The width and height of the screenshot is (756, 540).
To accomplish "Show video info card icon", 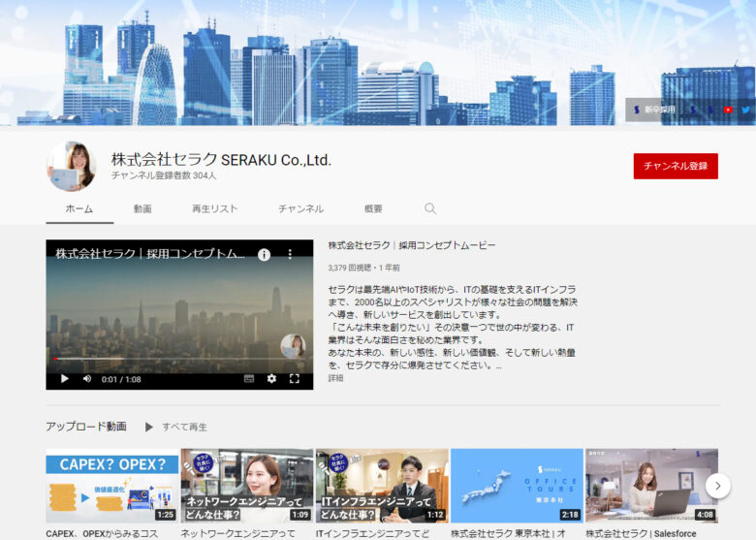I will tap(264, 254).
